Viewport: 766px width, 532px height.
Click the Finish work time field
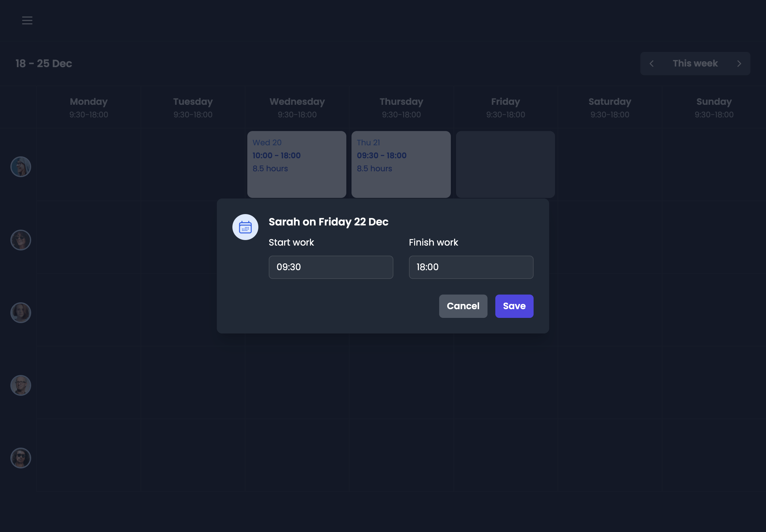471,267
